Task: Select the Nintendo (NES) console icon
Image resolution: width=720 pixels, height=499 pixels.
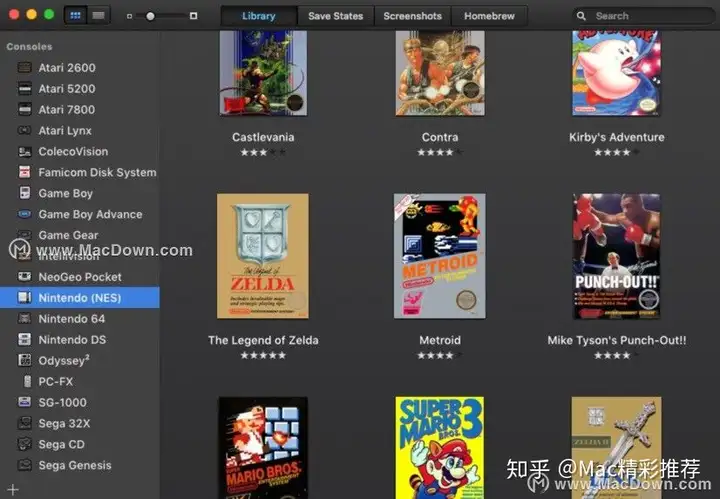Action: (x=24, y=297)
